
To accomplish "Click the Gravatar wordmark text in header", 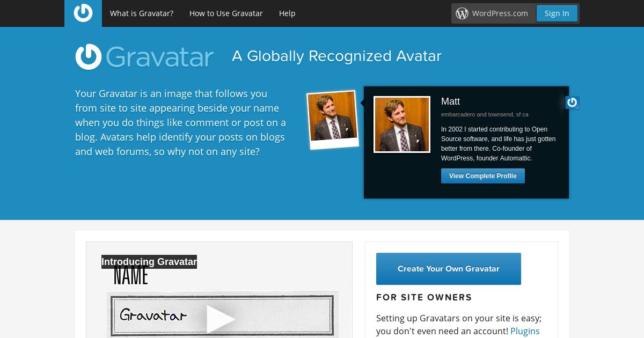I will pos(160,57).
